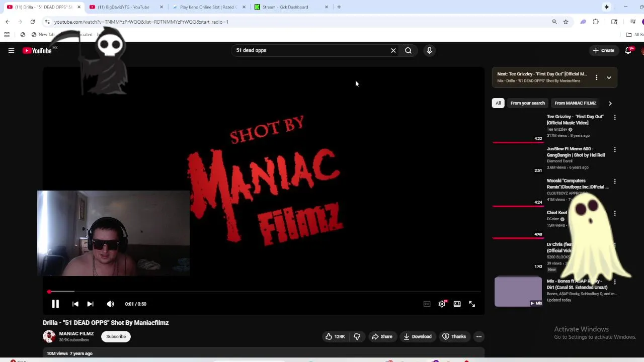644x362 pixels.
Task: Click the video title text
Action: [x=106, y=323]
